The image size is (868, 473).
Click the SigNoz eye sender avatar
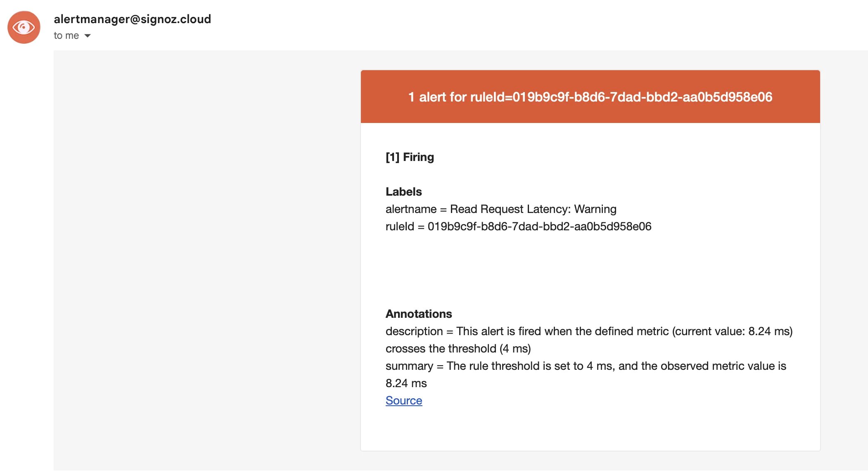[x=24, y=27]
